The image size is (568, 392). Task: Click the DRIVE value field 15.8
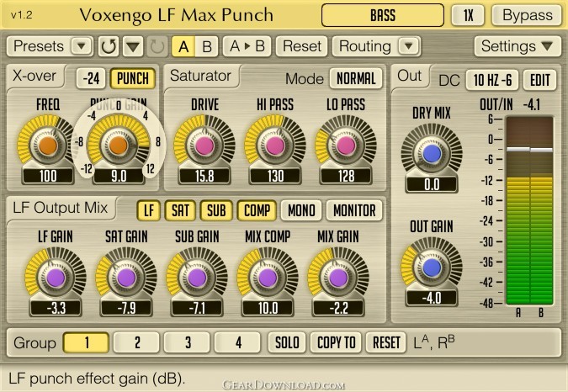click(x=204, y=176)
